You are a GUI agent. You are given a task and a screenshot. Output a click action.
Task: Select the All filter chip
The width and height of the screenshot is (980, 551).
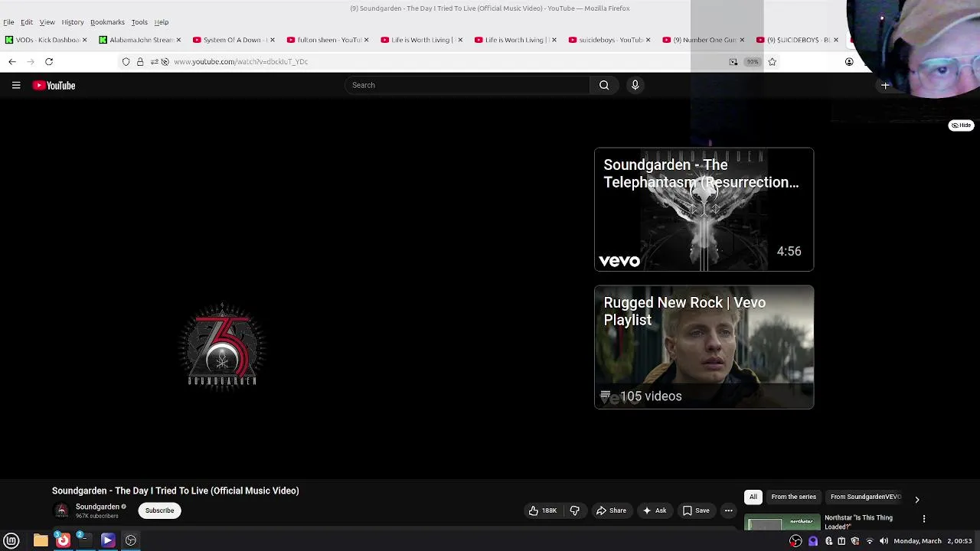[753, 497]
